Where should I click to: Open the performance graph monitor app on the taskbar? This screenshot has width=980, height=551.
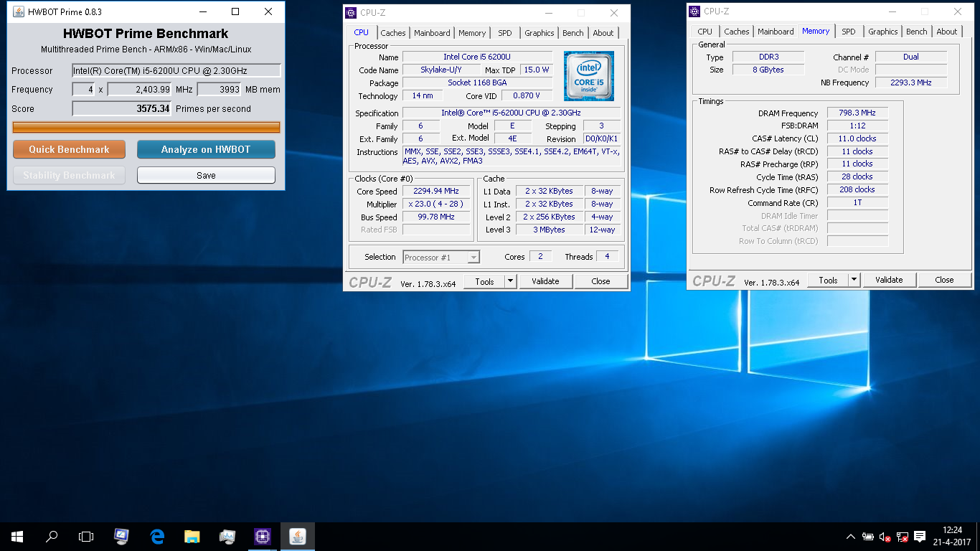(x=227, y=536)
